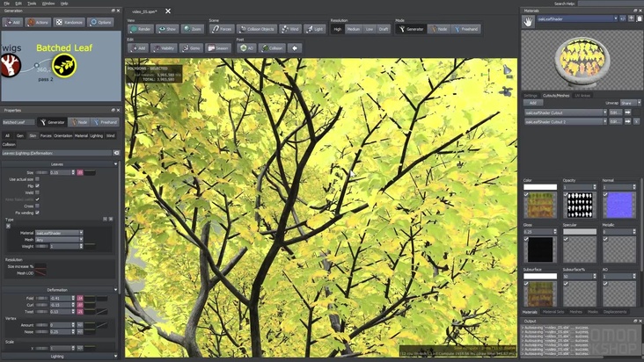The height and width of the screenshot is (362, 644).
Task: Toggle the Color map checkbox
Action: [526, 194]
